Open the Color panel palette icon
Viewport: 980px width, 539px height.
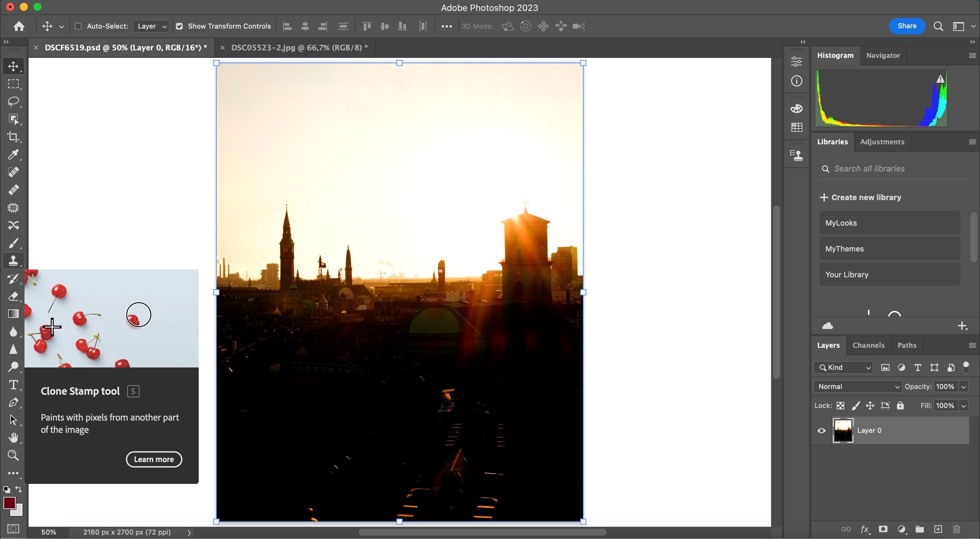tap(797, 109)
